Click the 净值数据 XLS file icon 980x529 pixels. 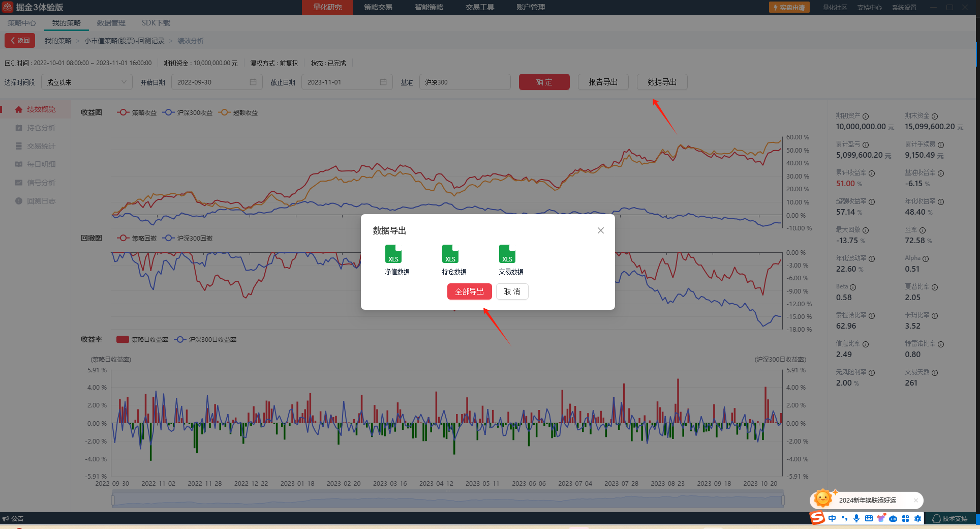pyautogui.click(x=393, y=254)
